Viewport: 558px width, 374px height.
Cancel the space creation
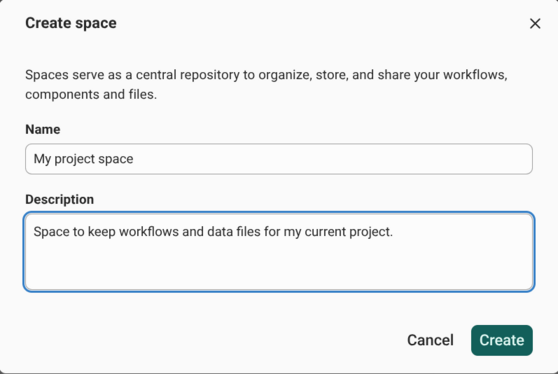pos(430,340)
